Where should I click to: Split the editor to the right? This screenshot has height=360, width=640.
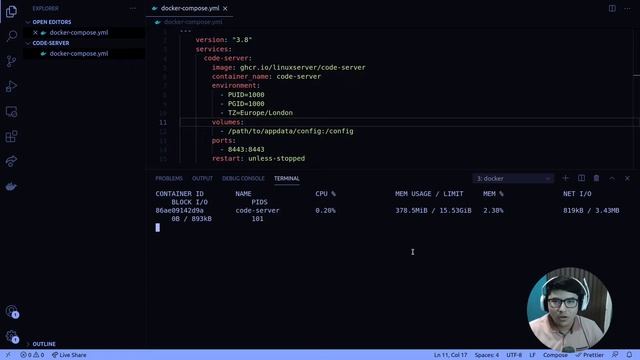pyautogui.click(x=612, y=8)
